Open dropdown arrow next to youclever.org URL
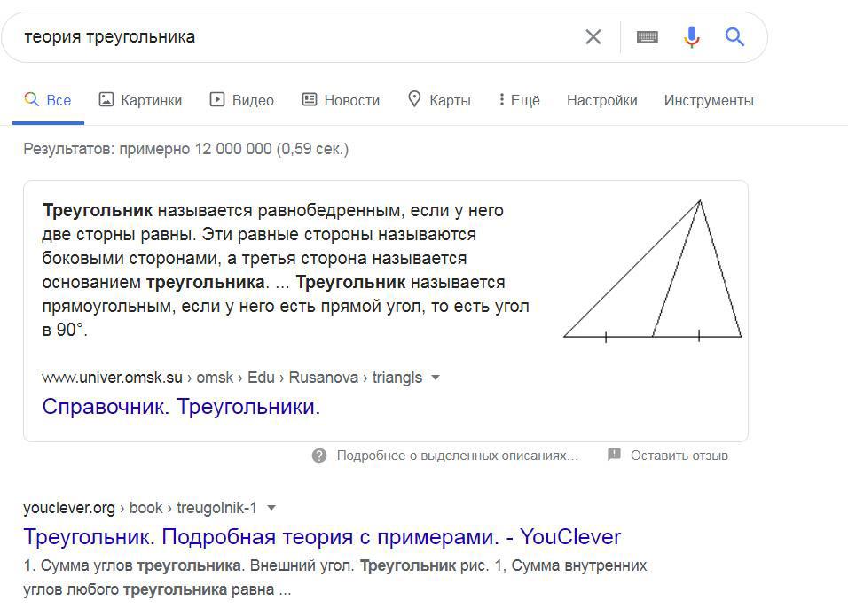 pyautogui.click(x=271, y=508)
